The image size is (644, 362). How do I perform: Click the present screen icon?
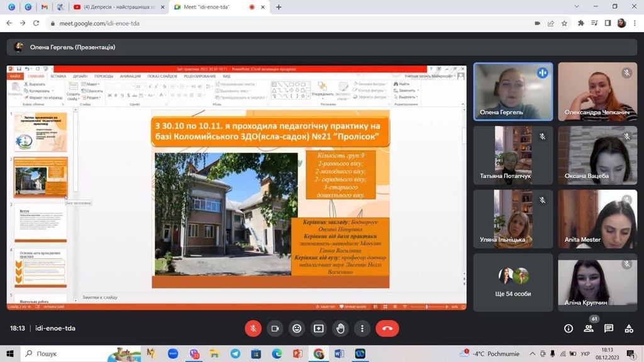tap(319, 328)
